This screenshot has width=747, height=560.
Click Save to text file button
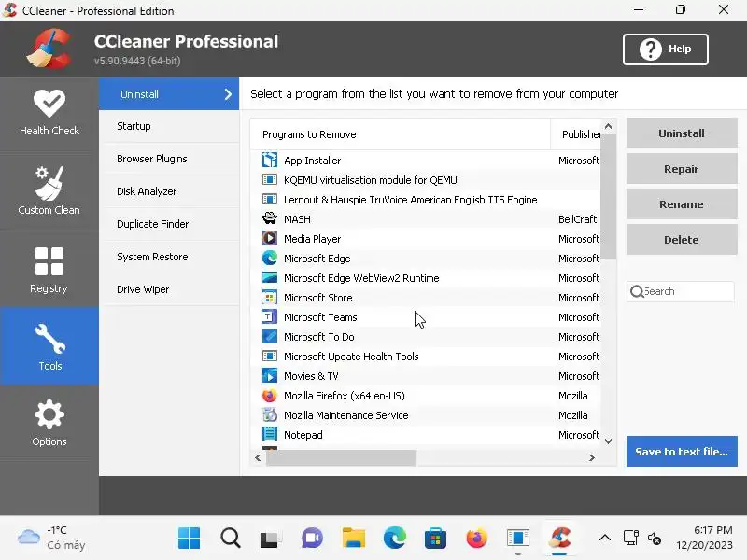tap(682, 451)
